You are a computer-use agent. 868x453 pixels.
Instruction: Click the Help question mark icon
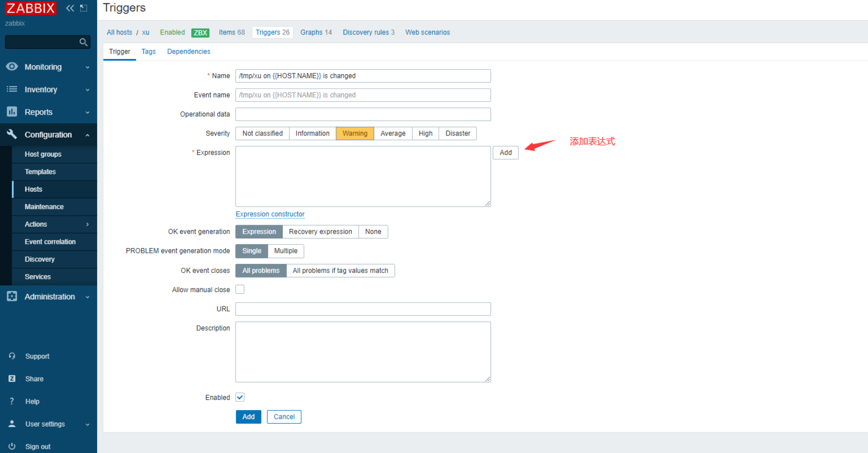[x=12, y=401]
